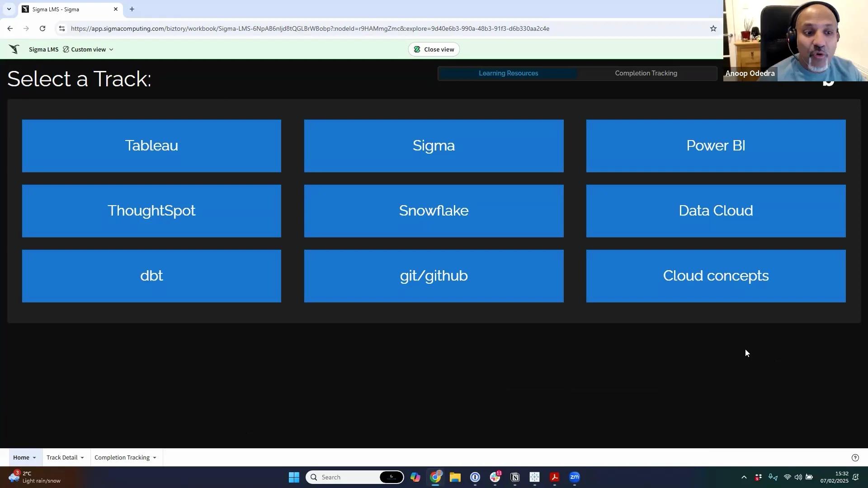Open 1Password from the taskbar
The width and height of the screenshot is (868, 488).
[475, 477]
